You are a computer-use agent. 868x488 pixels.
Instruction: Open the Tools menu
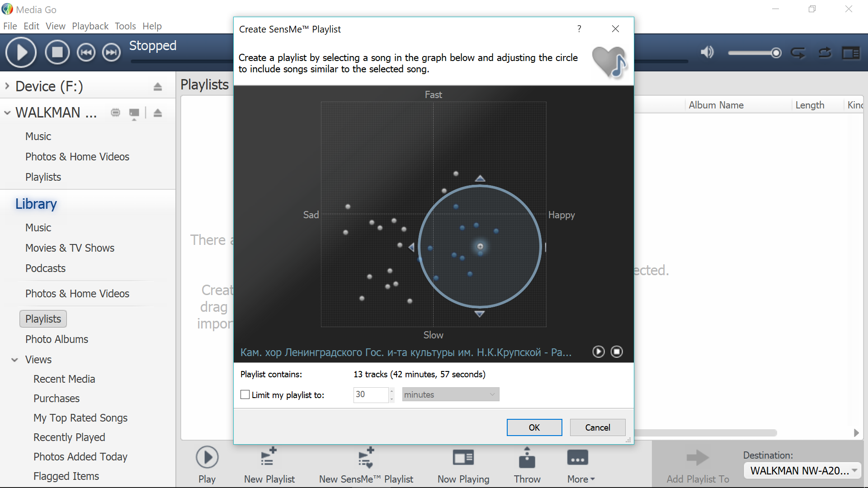(x=125, y=26)
